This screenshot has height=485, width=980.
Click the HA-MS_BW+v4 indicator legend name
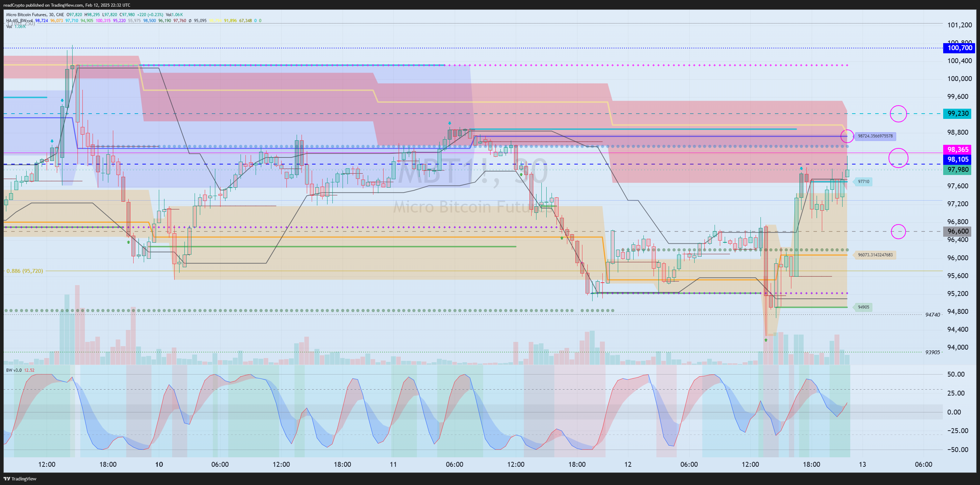[x=19, y=21]
